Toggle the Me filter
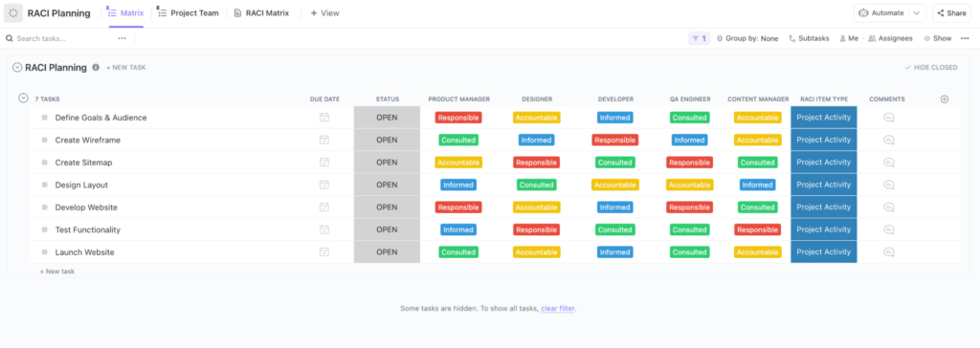The height and width of the screenshot is (348, 980). pyautogui.click(x=849, y=38)
